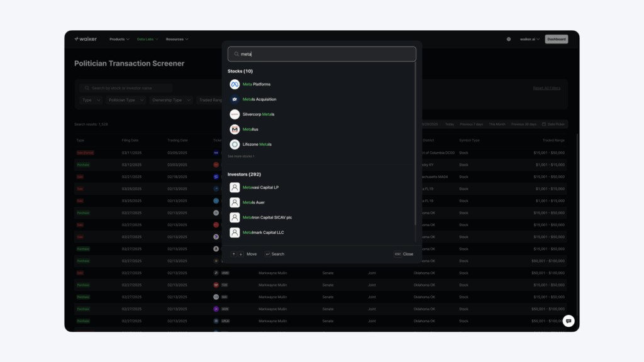The width and height of the screenshot is (644, 362).
Task: Click the Traded Range column header
Action: point(553,140)
